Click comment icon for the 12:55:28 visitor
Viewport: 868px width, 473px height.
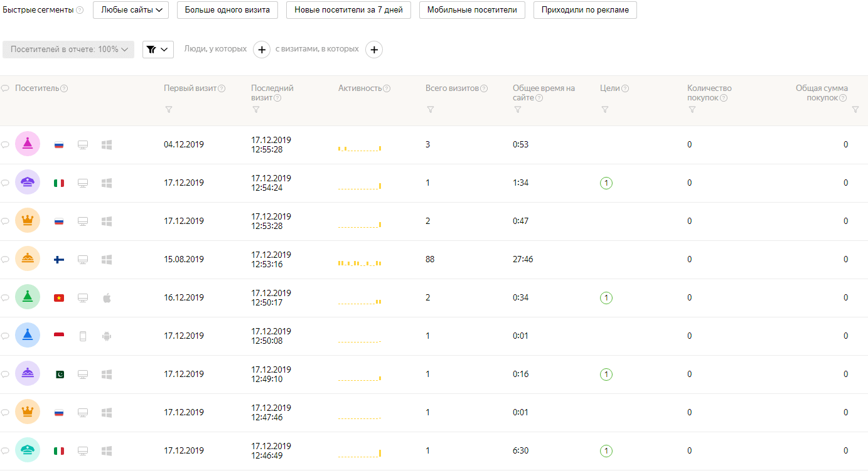pos(5,144)
